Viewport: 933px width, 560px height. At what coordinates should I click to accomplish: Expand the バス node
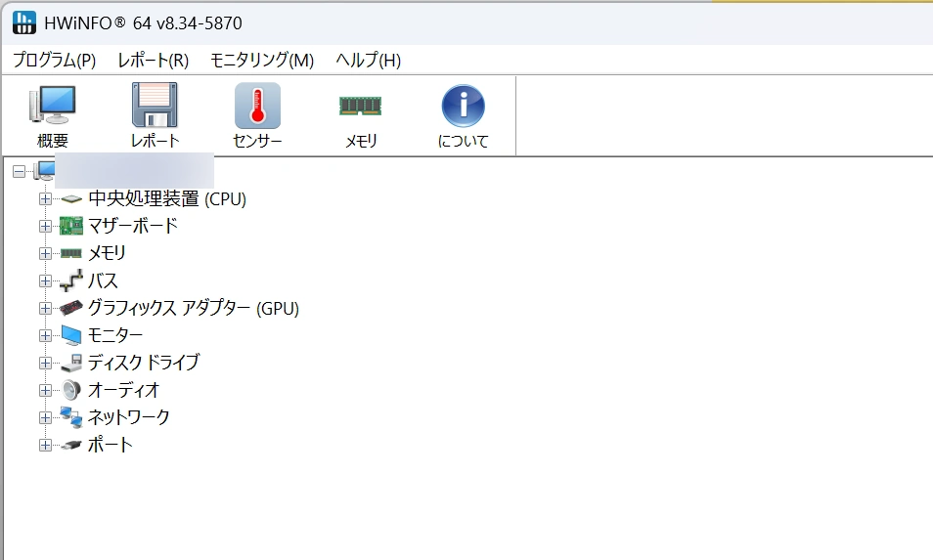pyautogui.click(x=45, y=281)
